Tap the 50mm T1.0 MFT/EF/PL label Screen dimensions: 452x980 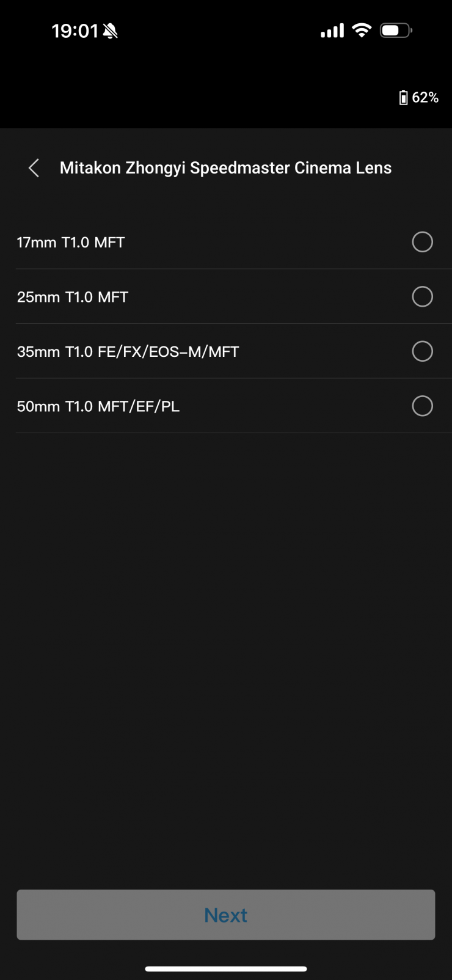click(98, 406)
